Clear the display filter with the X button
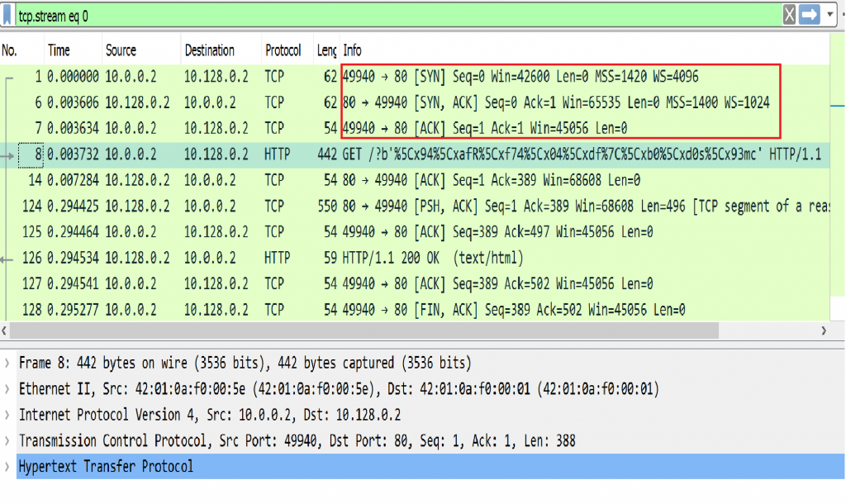This screenshot has height=504, width=846. 789,15
